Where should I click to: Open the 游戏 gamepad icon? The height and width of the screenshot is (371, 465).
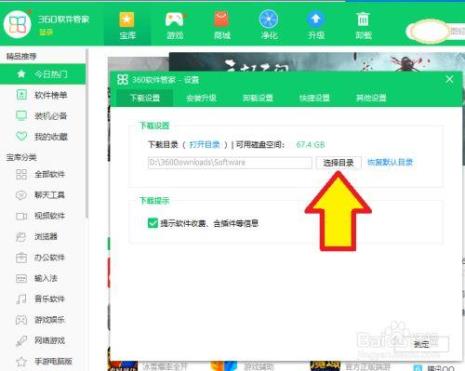click(x=175, y=20)
